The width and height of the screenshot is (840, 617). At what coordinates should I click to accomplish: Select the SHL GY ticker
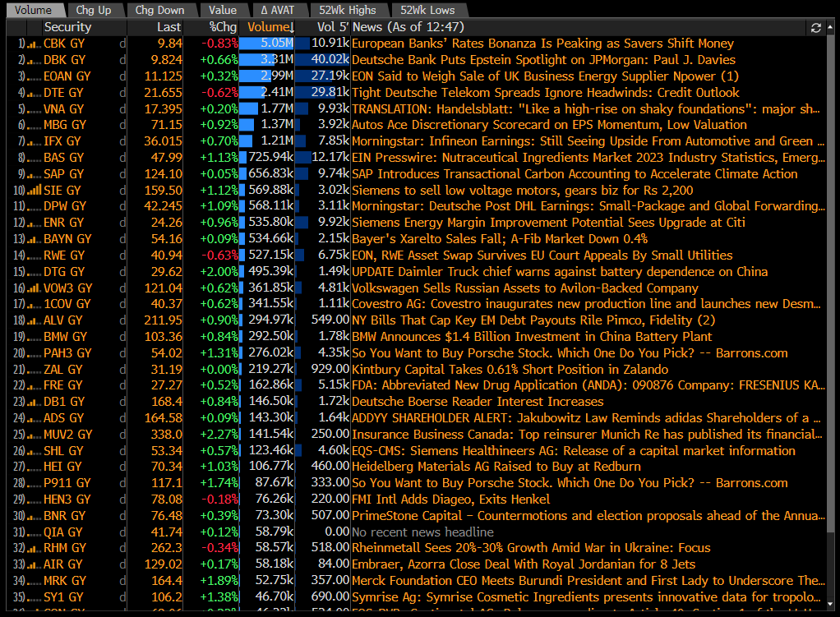coord(63,451)
